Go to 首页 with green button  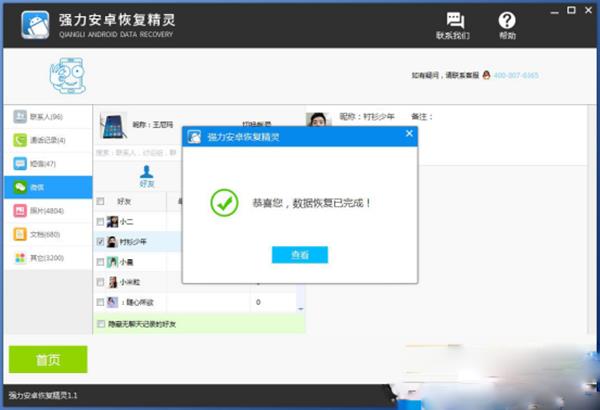coord(47,359)
